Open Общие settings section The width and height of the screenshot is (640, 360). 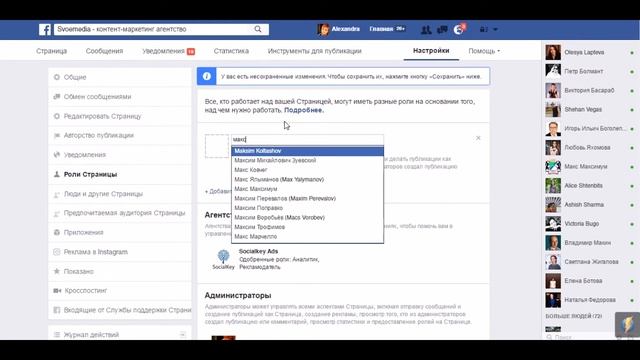click(x=120, y=77)
